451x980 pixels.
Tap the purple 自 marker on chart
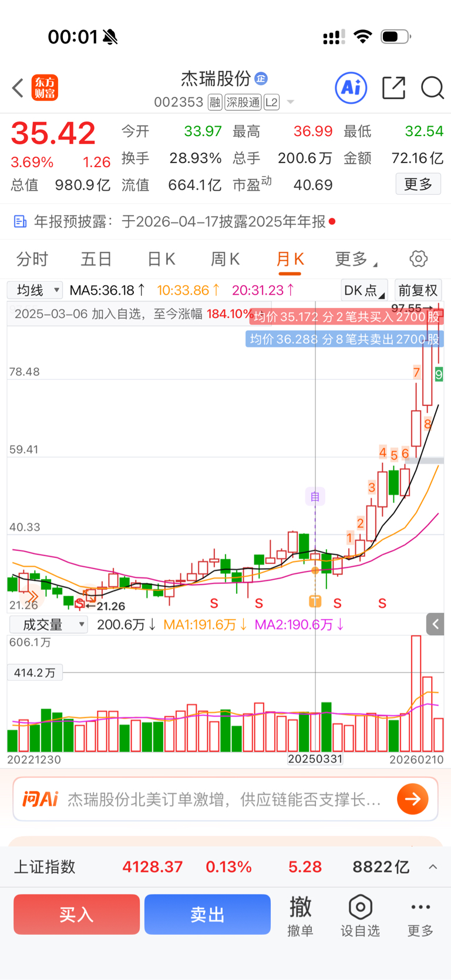[315, 496]
